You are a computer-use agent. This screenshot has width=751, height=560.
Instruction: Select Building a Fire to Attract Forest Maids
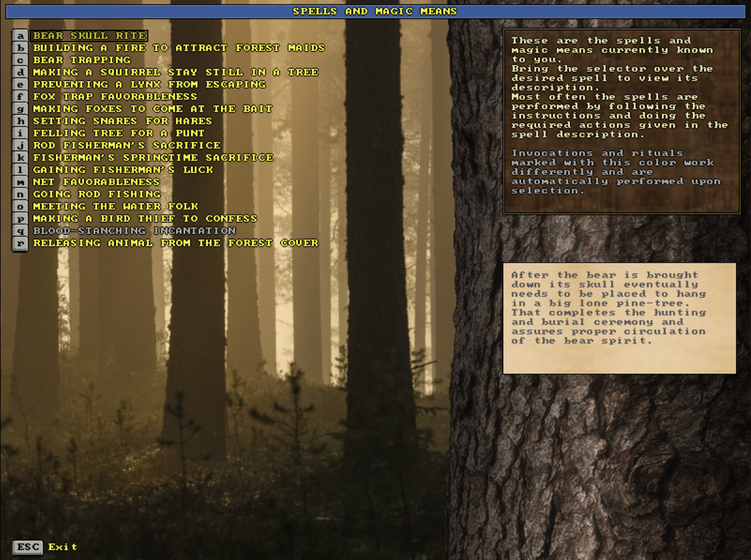point(179,48)
